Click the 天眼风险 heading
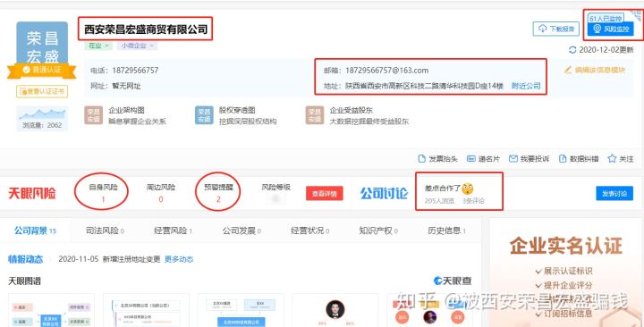 tap(32, 193)
